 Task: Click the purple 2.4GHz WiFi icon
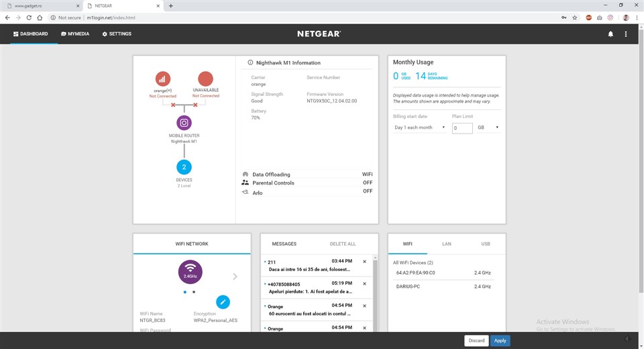point(190,272)
